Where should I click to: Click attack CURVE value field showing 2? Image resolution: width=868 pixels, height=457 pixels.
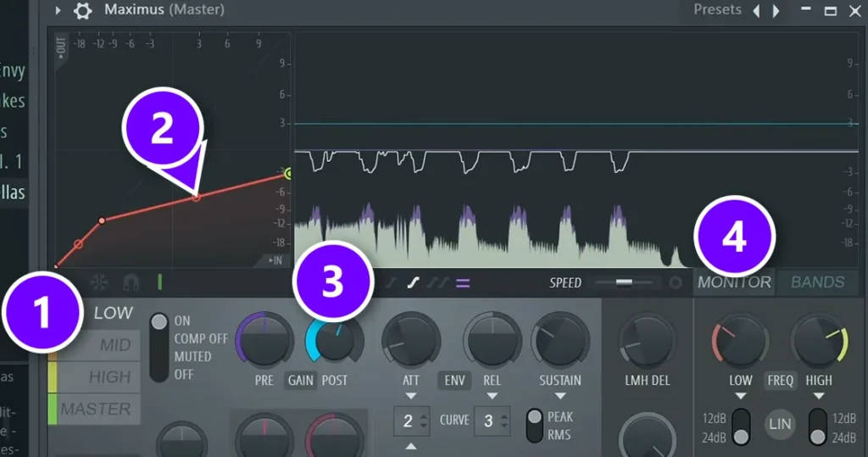[411, 421]
